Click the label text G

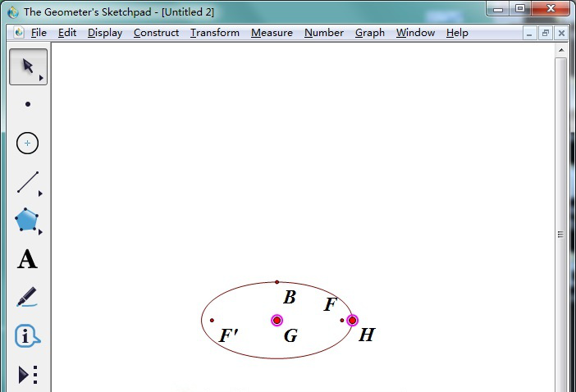coord(290,335)
